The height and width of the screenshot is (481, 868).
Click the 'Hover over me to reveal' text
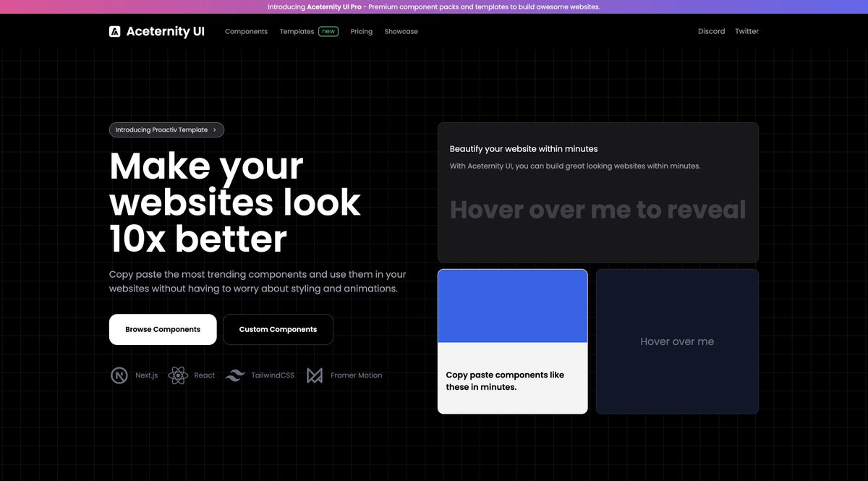(x=597, y=210)
